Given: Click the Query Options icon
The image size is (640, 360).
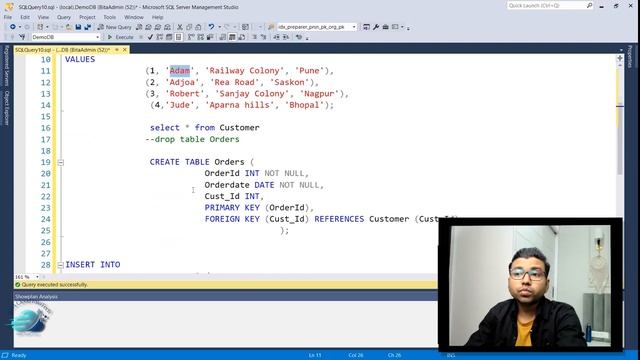Looking at the screenshot, I should tap(169, 37).
